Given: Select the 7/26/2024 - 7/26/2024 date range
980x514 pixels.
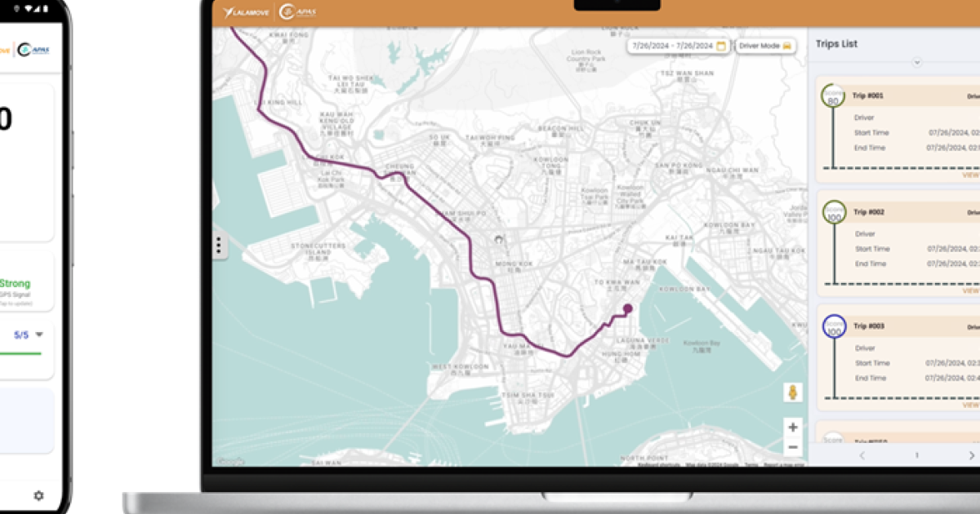Looking at the screenshot, I should click(679, 47).
